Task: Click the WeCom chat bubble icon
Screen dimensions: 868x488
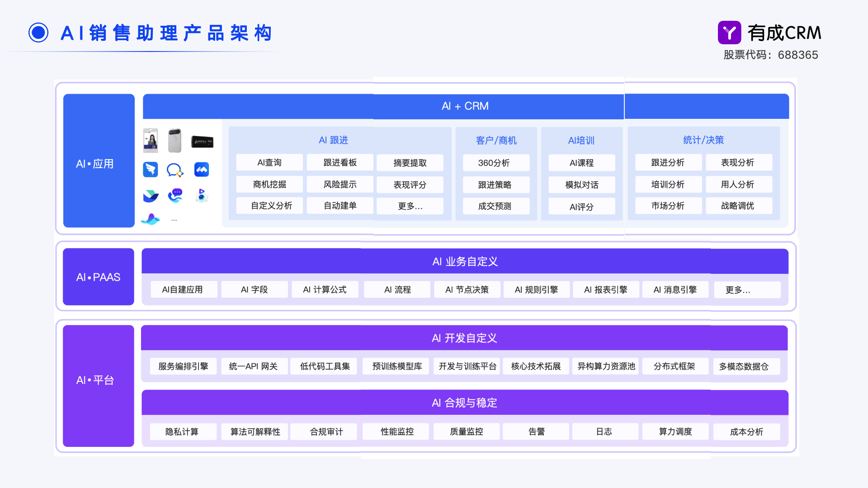Action: (x=175, y=170)
